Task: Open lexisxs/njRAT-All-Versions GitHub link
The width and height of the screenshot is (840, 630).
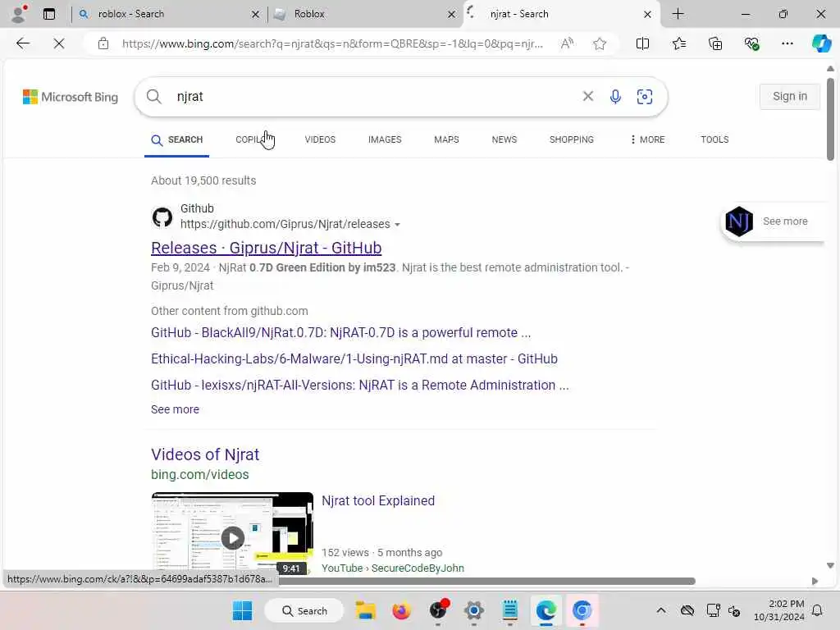Action: [359, 386]
